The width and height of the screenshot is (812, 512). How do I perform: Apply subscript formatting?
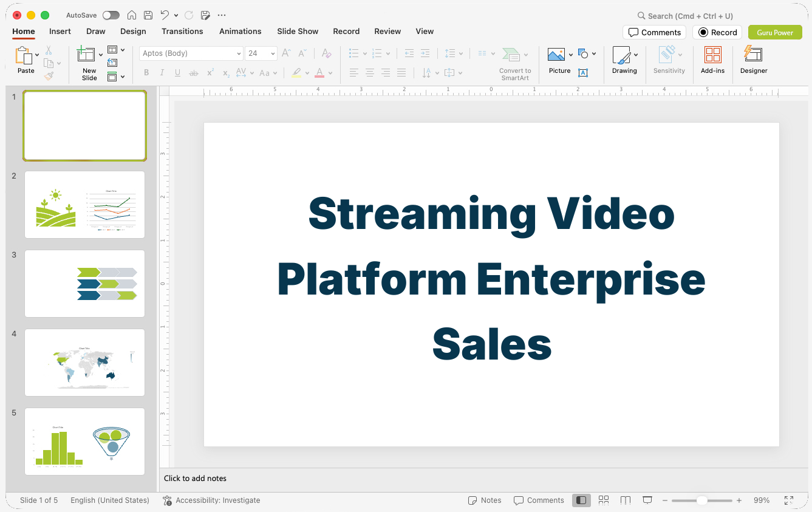[x=226, y=73]
